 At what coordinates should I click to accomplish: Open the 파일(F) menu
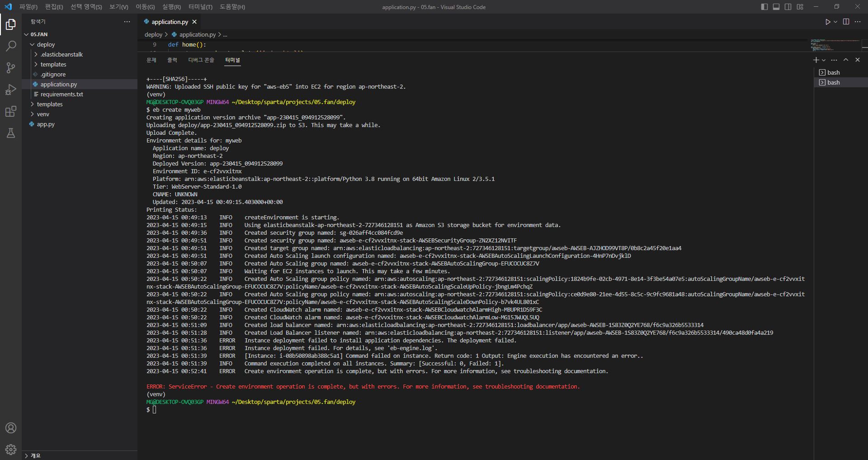28,7
